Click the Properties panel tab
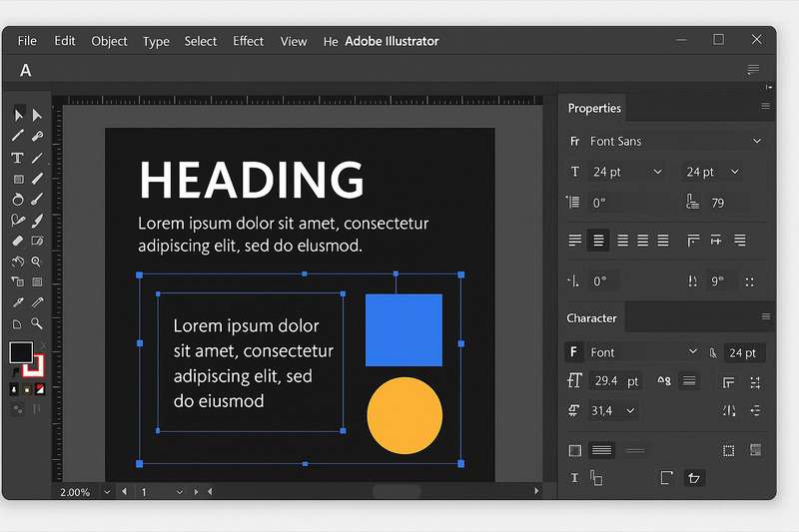Image resolution: width=799 pixels, height=532 pixels. point(594,108)
